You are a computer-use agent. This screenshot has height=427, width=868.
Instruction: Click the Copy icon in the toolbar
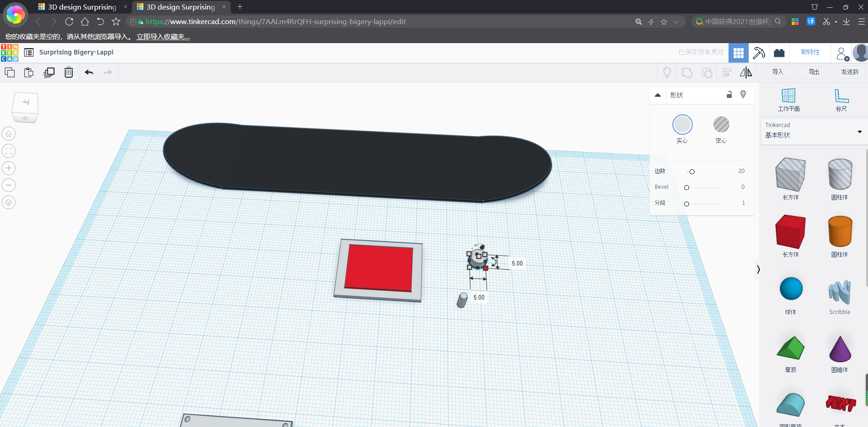coord(10,72)
